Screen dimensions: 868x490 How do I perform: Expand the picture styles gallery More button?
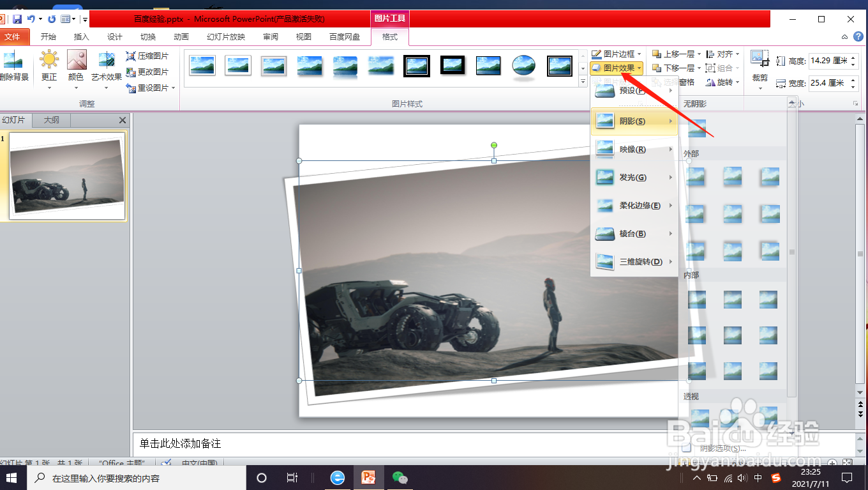coord(583,82)
